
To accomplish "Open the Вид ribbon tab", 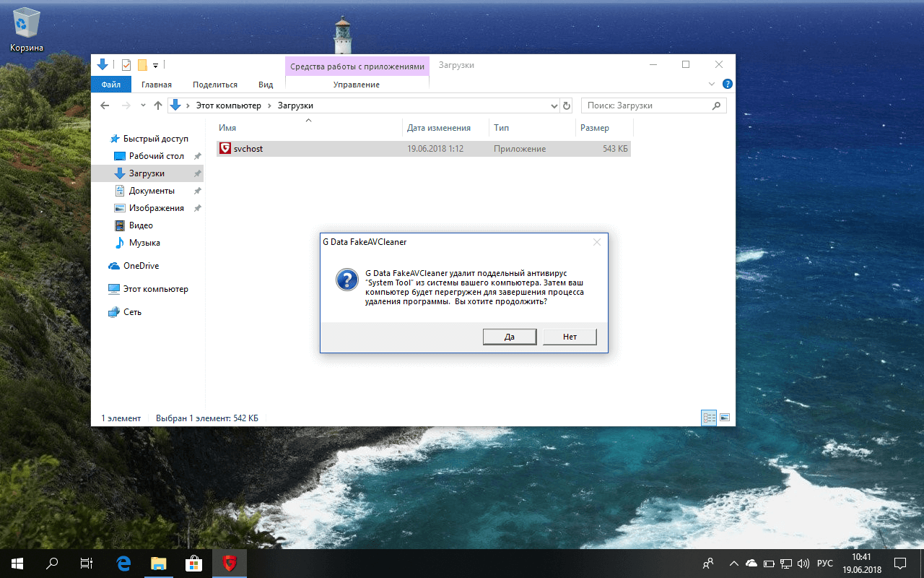I will click(266, 85).
